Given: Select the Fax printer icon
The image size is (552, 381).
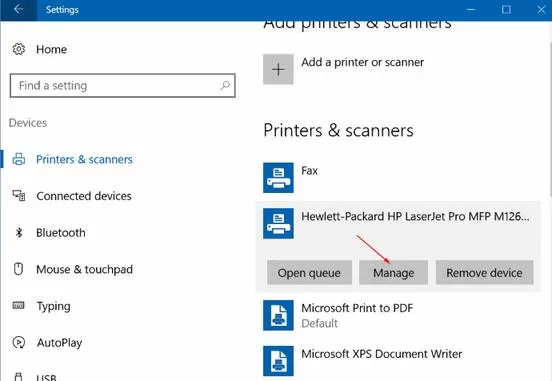Looking at the screenshot, I should coord(278,177).
